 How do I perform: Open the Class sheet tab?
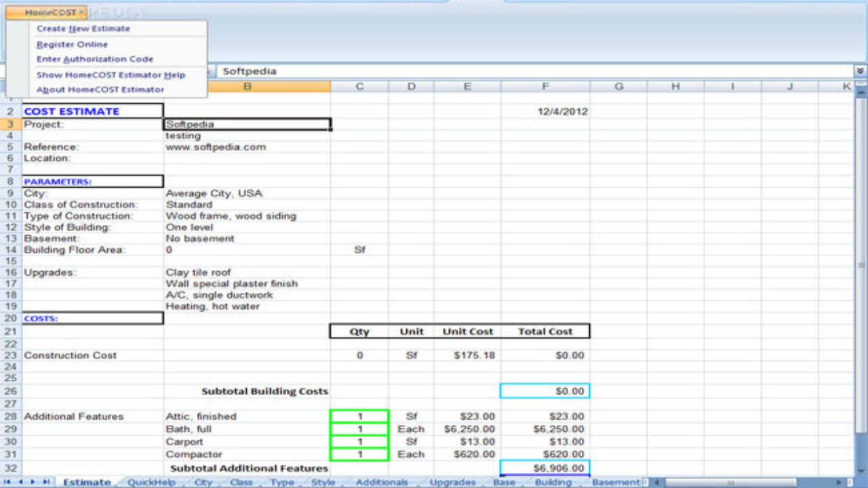(x=241, y=483)
